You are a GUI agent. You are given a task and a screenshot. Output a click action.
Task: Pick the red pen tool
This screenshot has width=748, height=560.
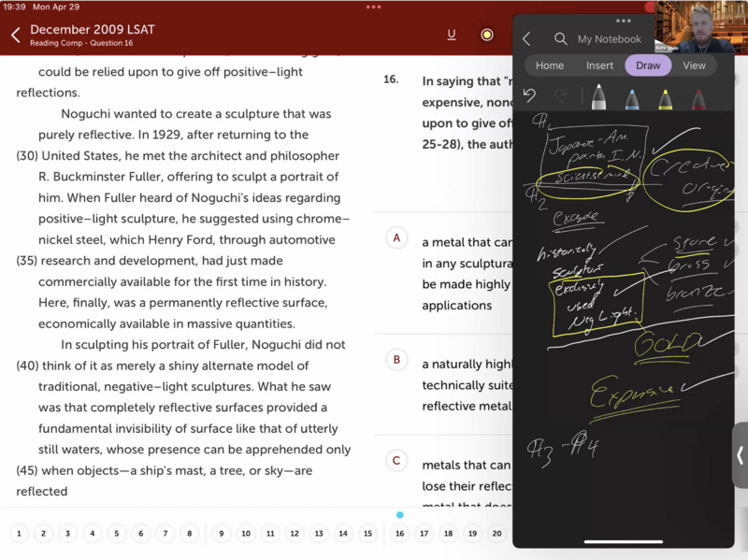click(698, 97)
